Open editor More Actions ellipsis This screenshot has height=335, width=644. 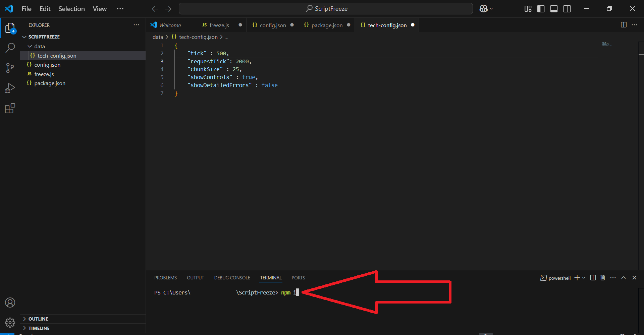tap(634, 25)
